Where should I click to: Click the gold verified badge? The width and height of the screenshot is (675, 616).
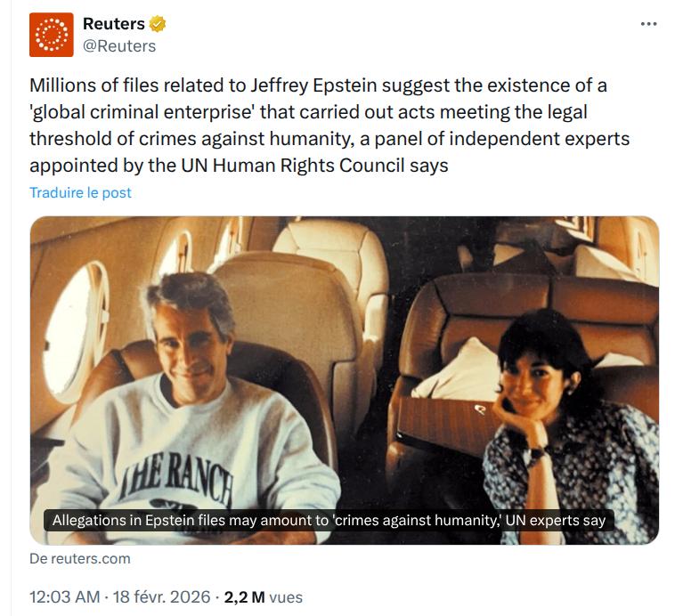pos(158,24)
